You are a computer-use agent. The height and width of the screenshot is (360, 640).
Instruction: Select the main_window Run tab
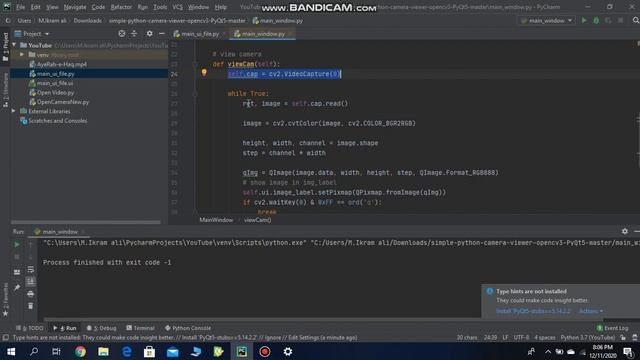(59, 231)
